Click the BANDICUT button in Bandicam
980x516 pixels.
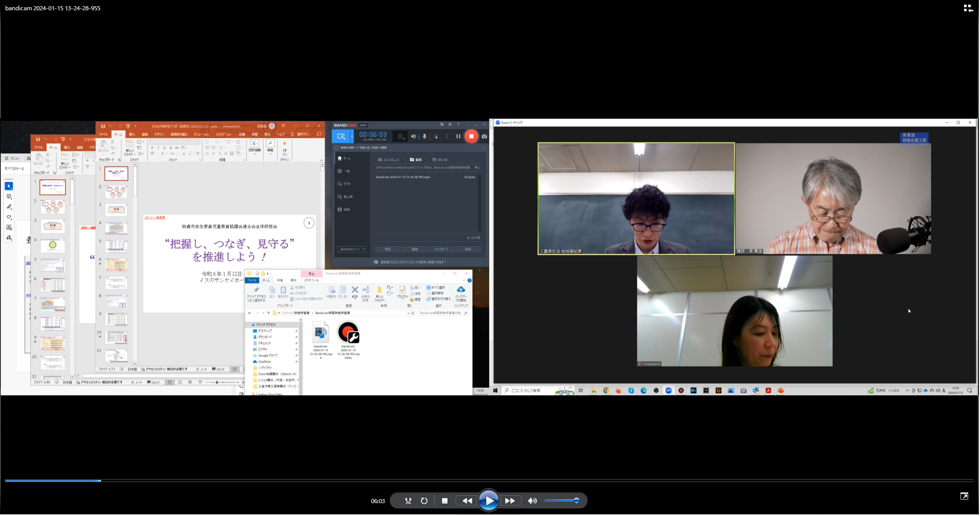click(352, 249)
